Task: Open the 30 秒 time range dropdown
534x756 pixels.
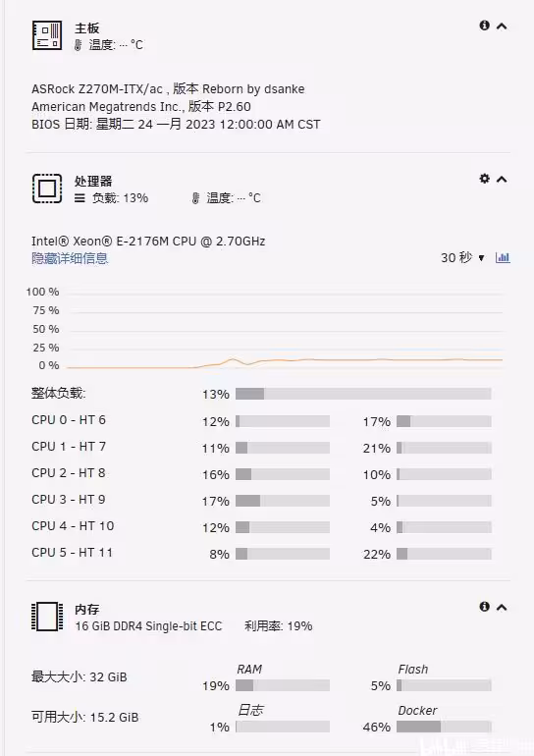Action: pyautogui.click(x=462, y=257)
